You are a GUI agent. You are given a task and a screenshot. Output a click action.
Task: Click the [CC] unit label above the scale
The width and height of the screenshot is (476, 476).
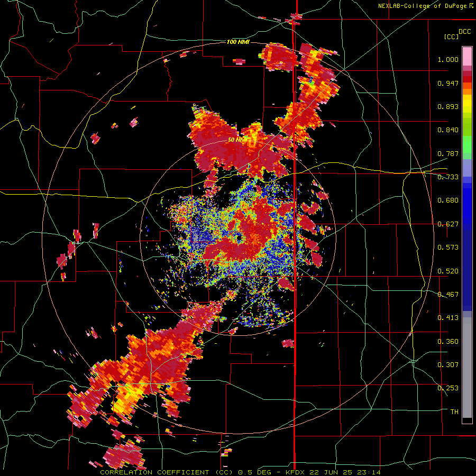coord(451,36)
